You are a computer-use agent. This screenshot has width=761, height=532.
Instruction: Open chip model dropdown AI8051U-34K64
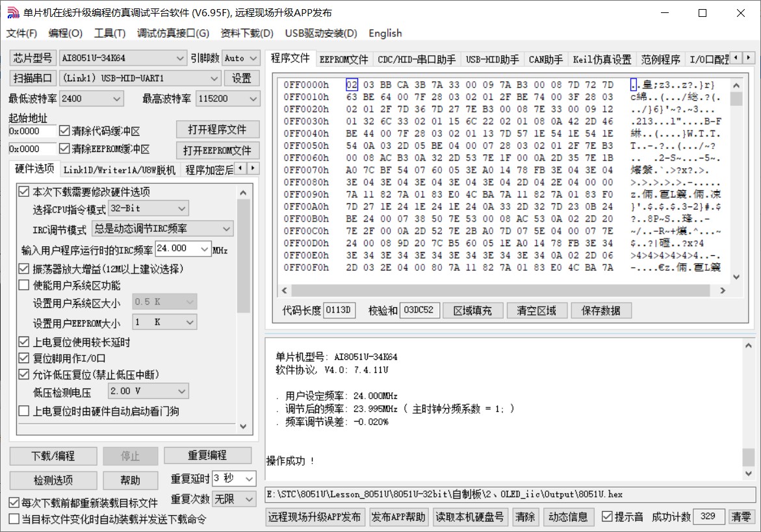click(123, 58)
